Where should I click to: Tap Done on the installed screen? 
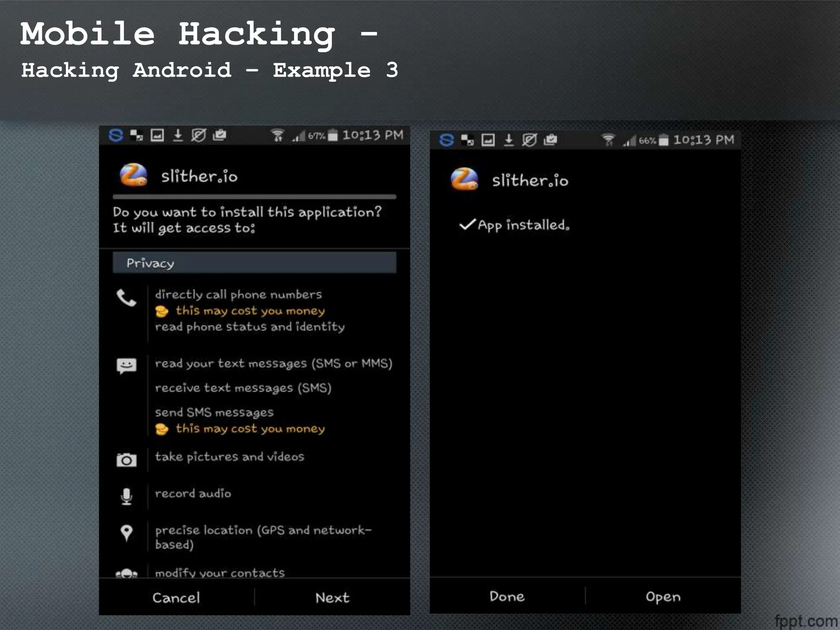507,596
